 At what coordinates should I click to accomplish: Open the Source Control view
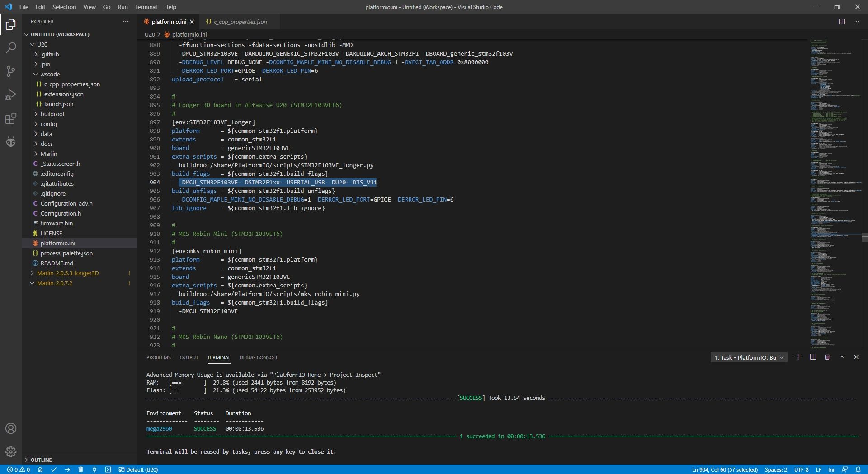[11, 71]
